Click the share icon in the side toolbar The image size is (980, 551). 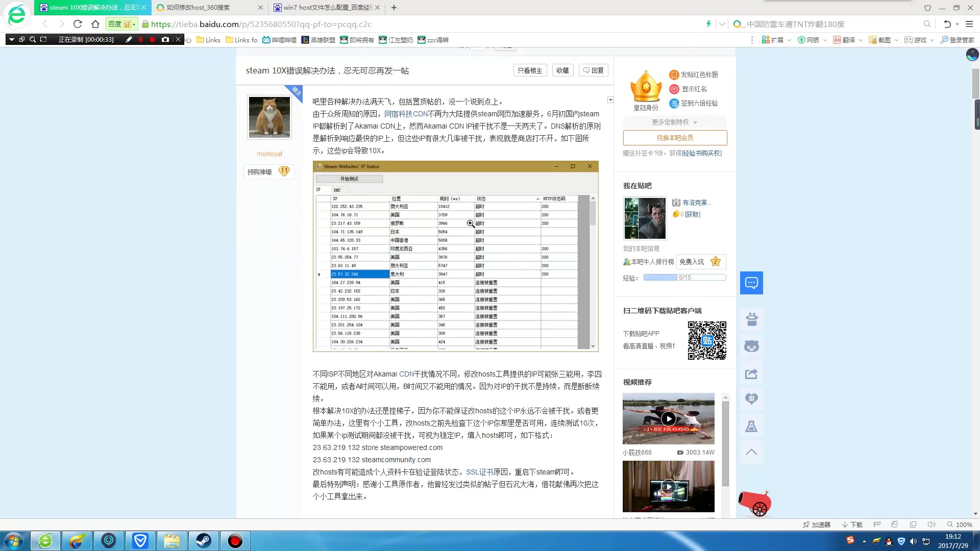click(x=751, y=374)
